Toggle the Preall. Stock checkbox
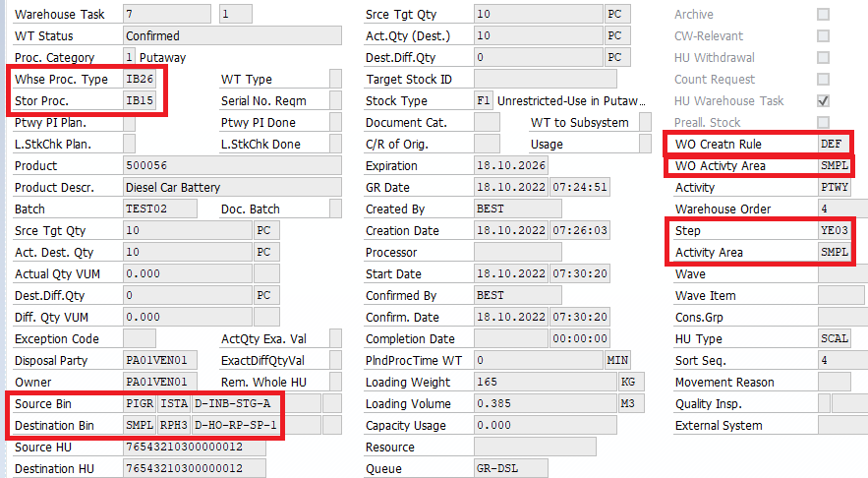The width and height of the screenshot is (868, 478). (x=823, y=122)
